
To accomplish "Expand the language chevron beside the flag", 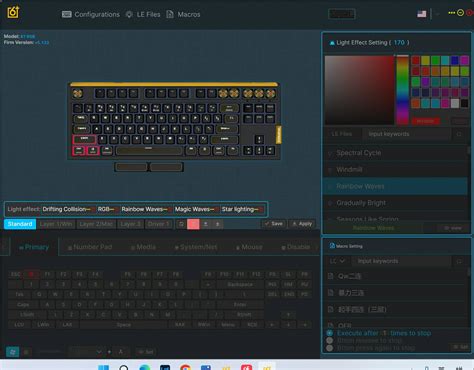I will 437,14.
